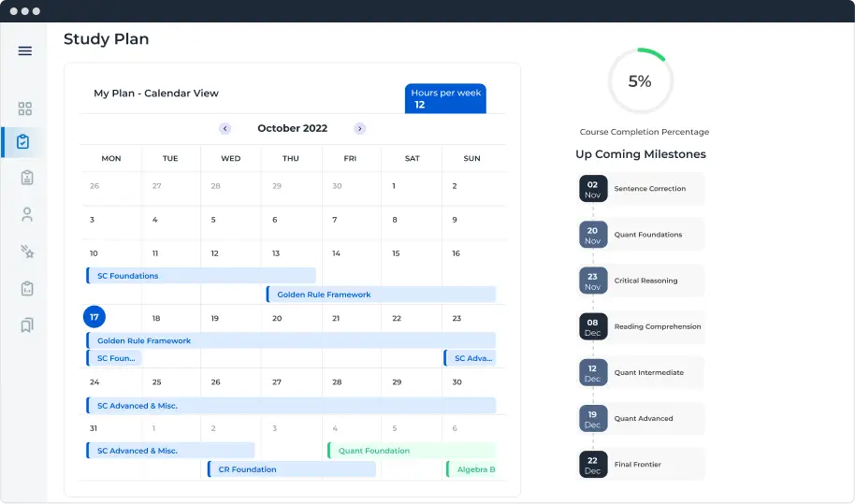Open truncated SC Foun... event on October 17
The width and height of the screenshot is (855, 504).
tap(114, 358)
